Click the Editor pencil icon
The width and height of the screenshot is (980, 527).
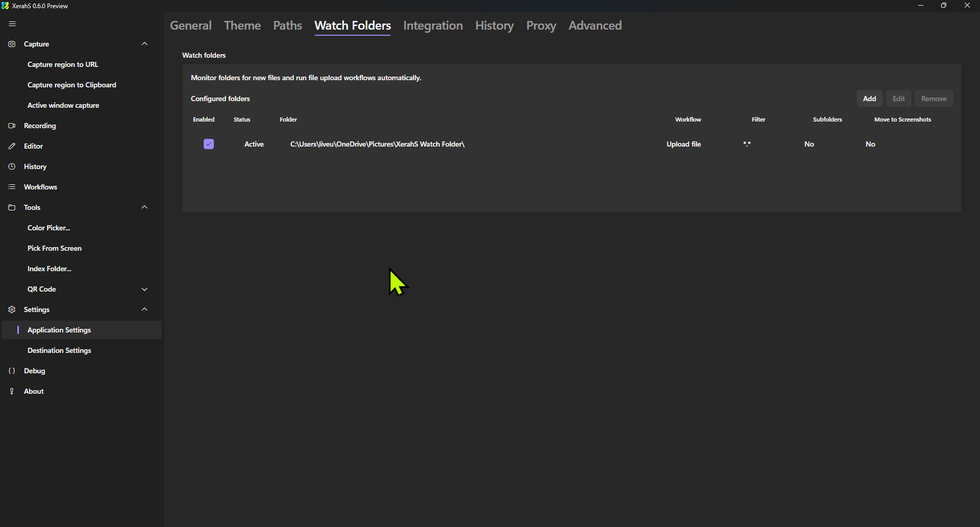click(x=12, y=146)
